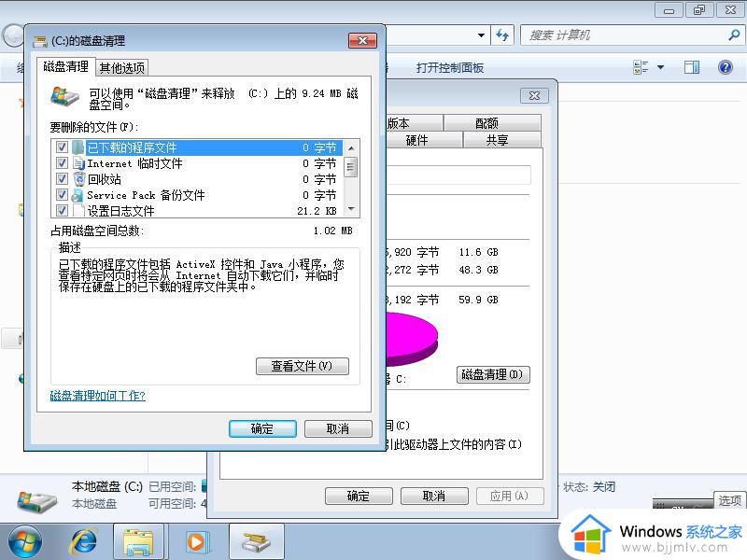Click the setup log file icon
Image resolution: width=747 pixels, height=560 pixels.
click(x=78, y=210)
